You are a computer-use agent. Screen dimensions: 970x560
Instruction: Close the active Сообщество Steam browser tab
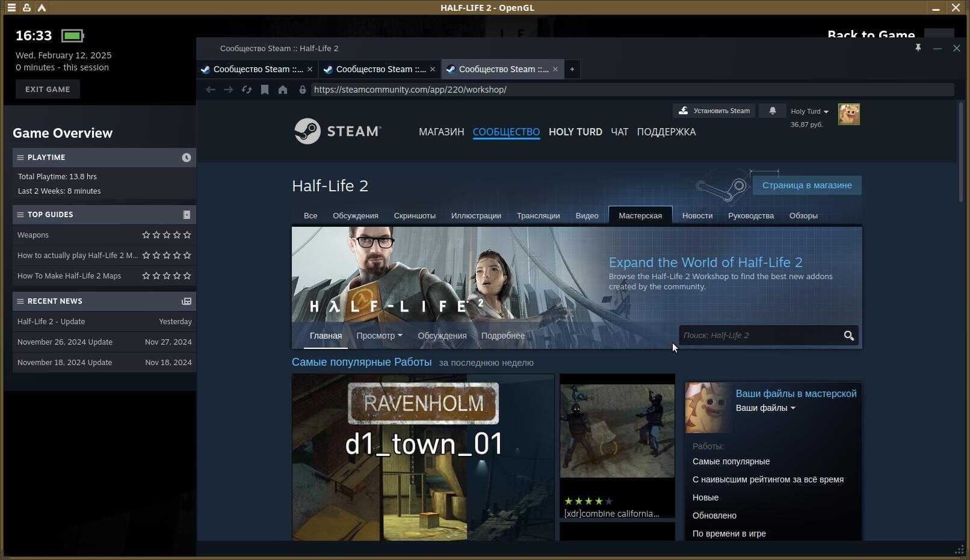(555, 69)
